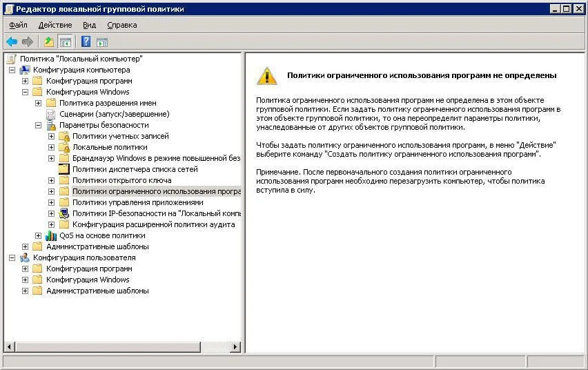Minimize the group policy editor window
588x370 pixels.
click(556, 9)
